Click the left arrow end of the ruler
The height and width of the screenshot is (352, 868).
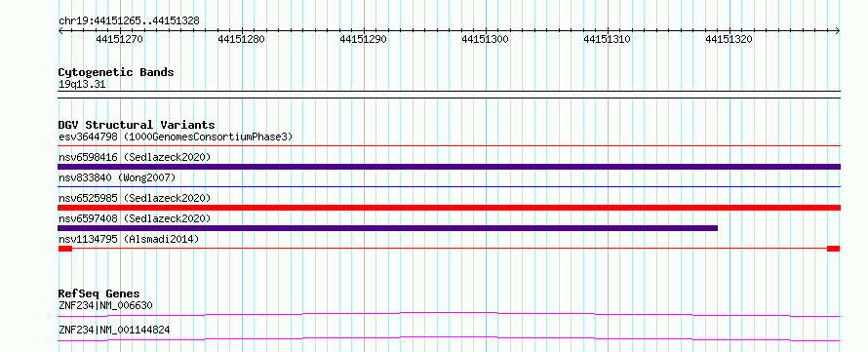click(60, 31)
